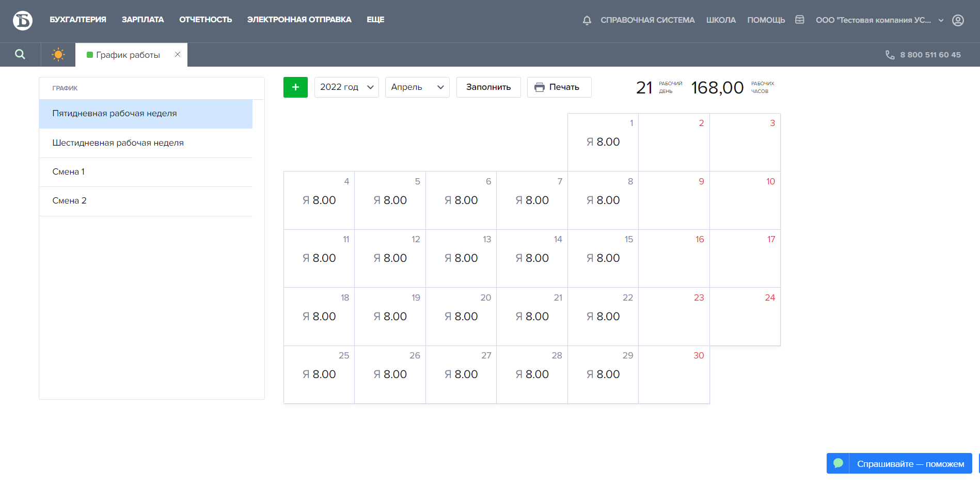Screen dimensions: 980x485
Task: Open the sun home icon tab
Action: pos(58,54)
